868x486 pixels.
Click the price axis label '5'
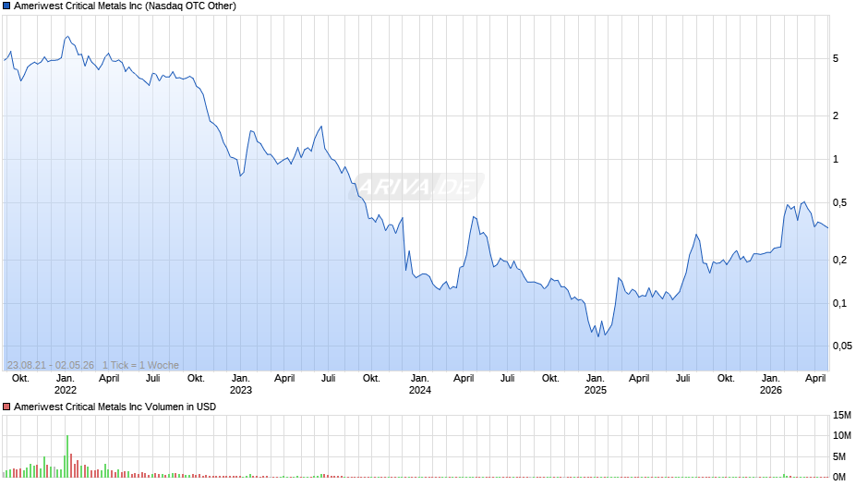pyautogui.click(x=836, y=59)
